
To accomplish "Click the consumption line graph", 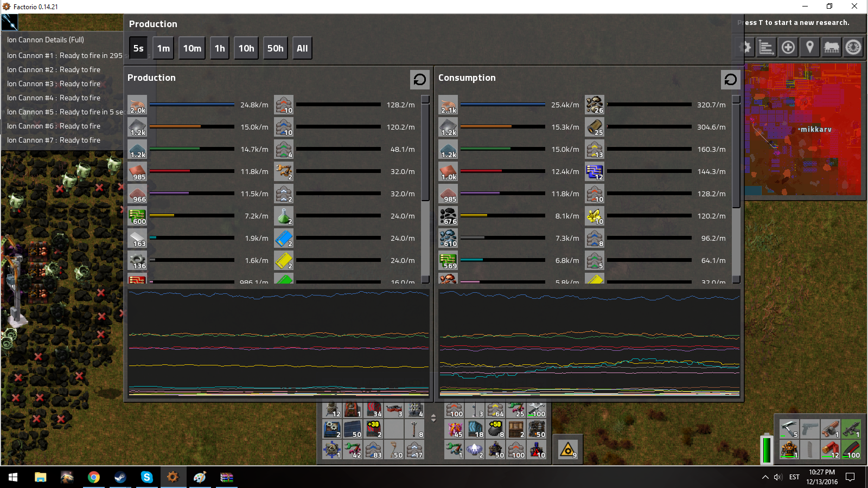I will (589, 343).
